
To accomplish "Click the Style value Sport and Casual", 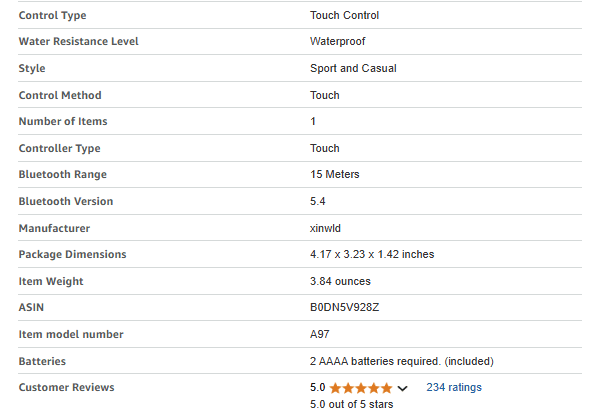I will tap(353, 68).
